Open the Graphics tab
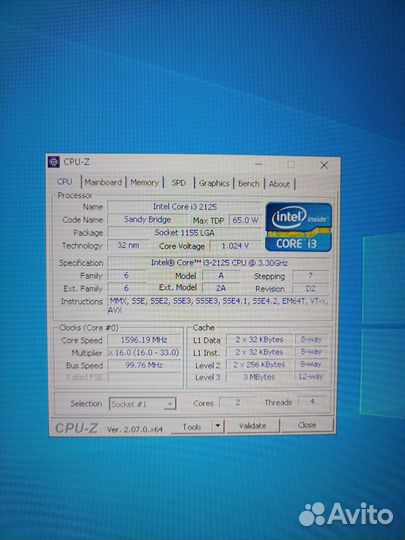 pyautogui.click(x=214, y=183)
